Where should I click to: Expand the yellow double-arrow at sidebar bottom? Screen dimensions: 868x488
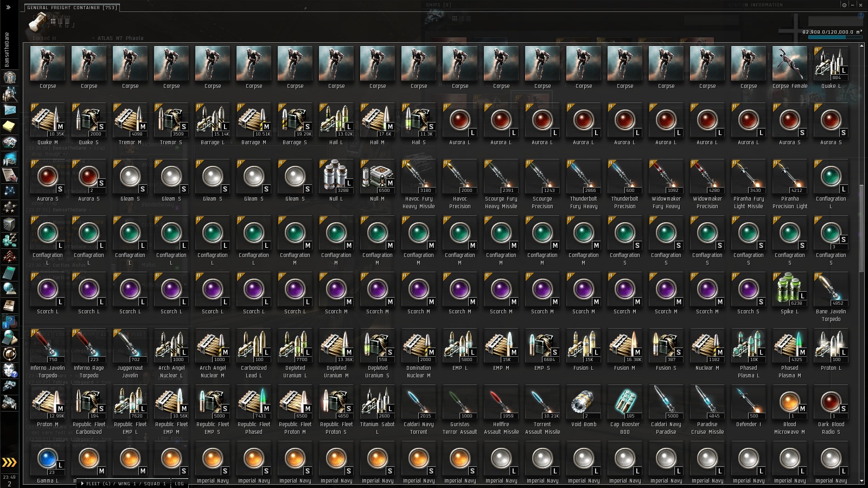tap(9, 462)
